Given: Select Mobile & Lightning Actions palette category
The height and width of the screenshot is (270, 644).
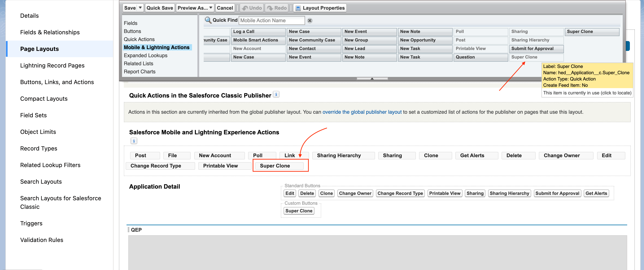Looking at the screenshot, I should point(157,47).
